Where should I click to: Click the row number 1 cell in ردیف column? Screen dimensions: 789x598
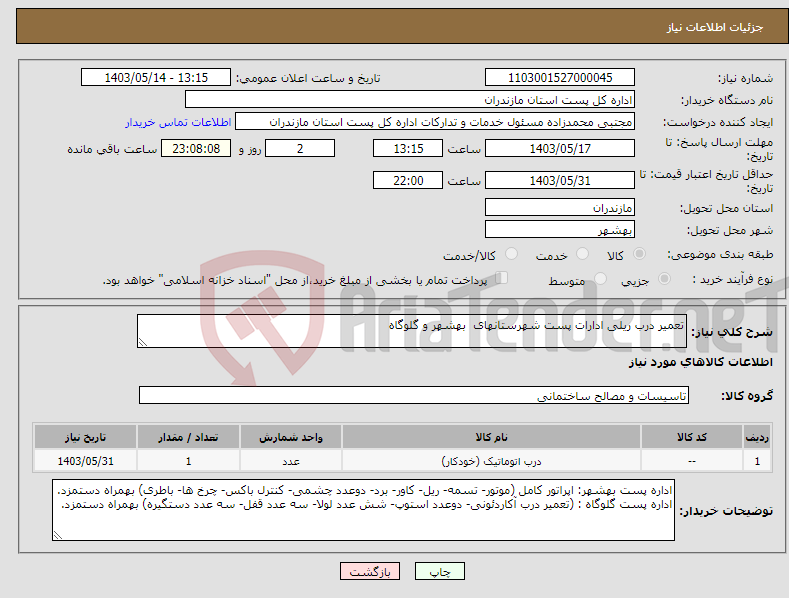click(757, 461)
